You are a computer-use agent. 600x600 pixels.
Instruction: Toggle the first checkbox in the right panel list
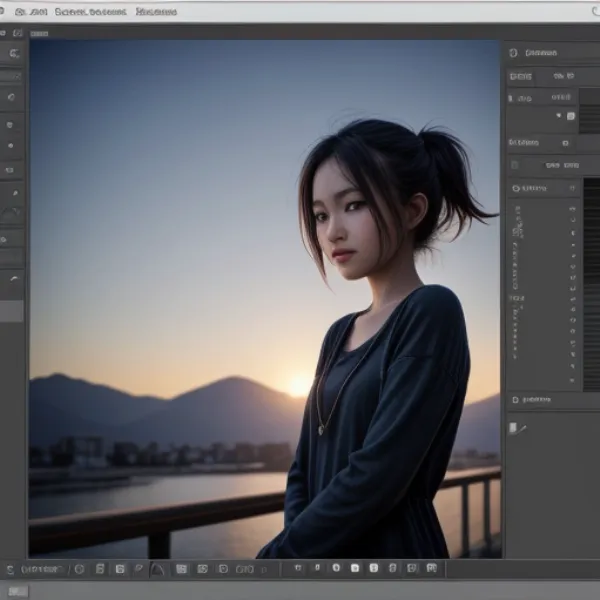click(x=572, y=210)
